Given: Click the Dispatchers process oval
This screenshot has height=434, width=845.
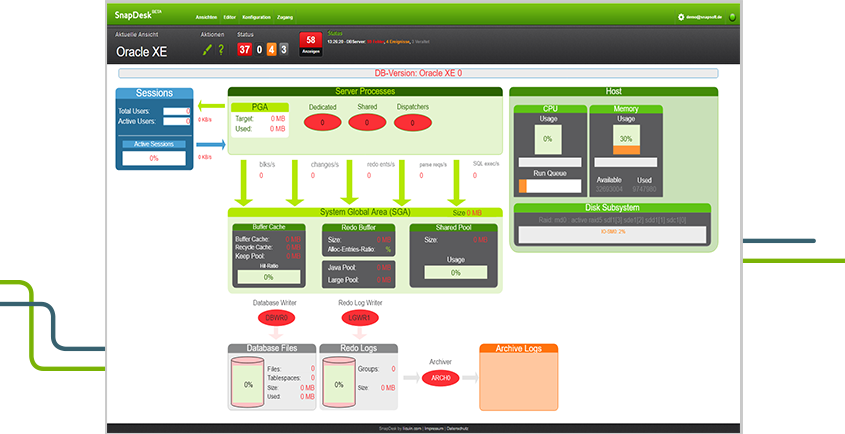Looking at the screenshot, I should tap(413, 122).
